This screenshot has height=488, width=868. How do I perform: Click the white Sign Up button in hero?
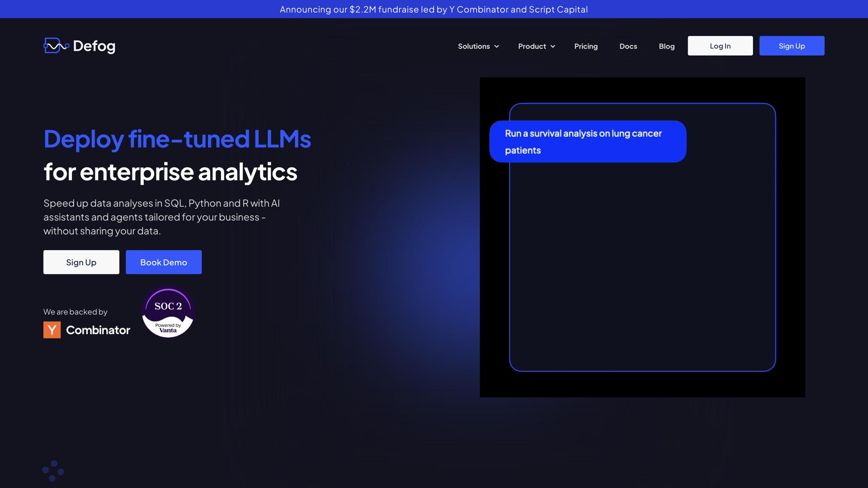pyautogui.click(x=81, y=262)
